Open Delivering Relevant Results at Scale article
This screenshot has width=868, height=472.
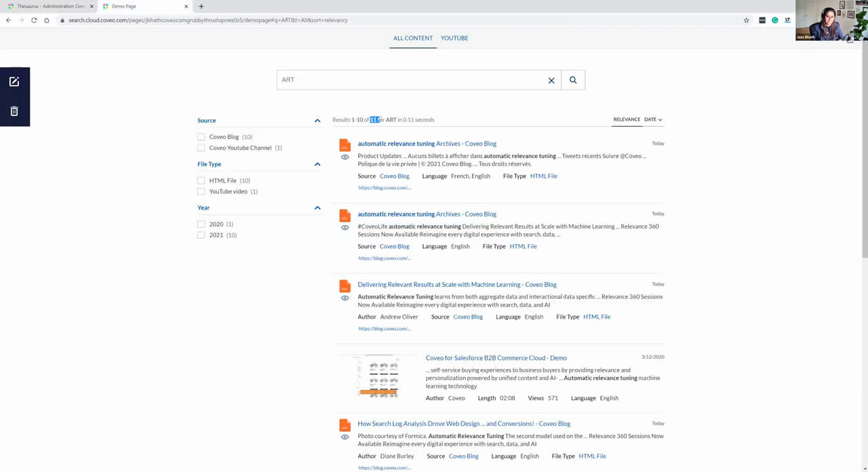point(456,284)
